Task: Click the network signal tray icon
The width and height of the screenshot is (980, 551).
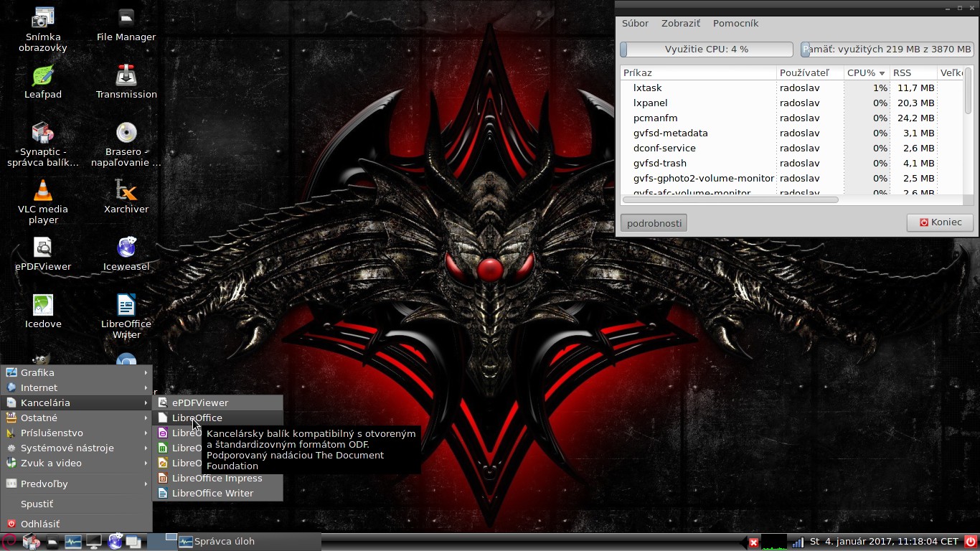Action: pyautogui.click(x=798, y=542)
